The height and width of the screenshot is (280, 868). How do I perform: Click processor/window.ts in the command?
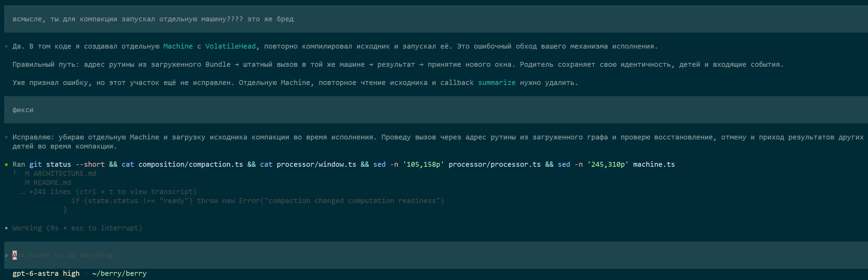coord(317,165)
